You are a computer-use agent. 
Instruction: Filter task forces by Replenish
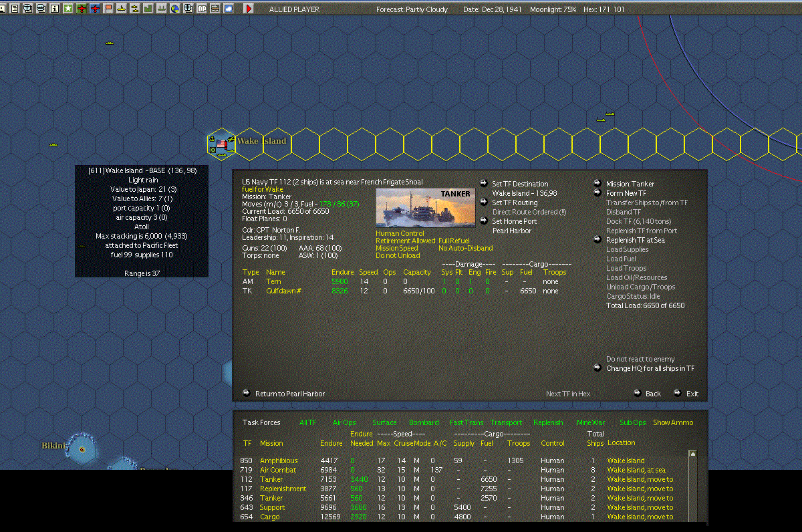[548, 422]
